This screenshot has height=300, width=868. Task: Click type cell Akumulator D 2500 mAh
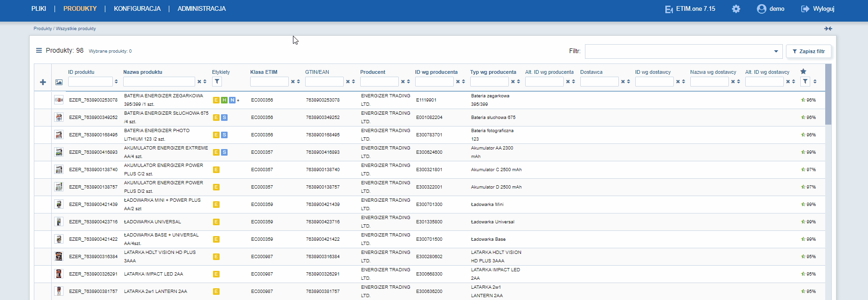496,187
